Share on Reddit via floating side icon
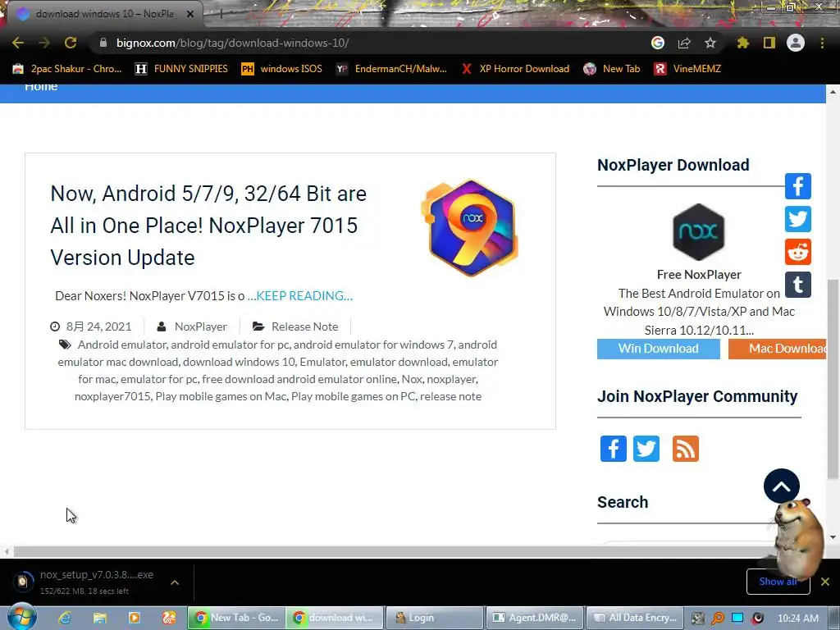This screenshot has width=840, height=630. coord(797,252)
